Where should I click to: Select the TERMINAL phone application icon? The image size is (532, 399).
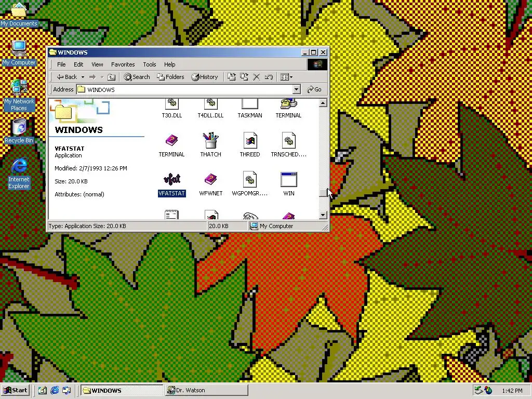[x=288, y=103]
